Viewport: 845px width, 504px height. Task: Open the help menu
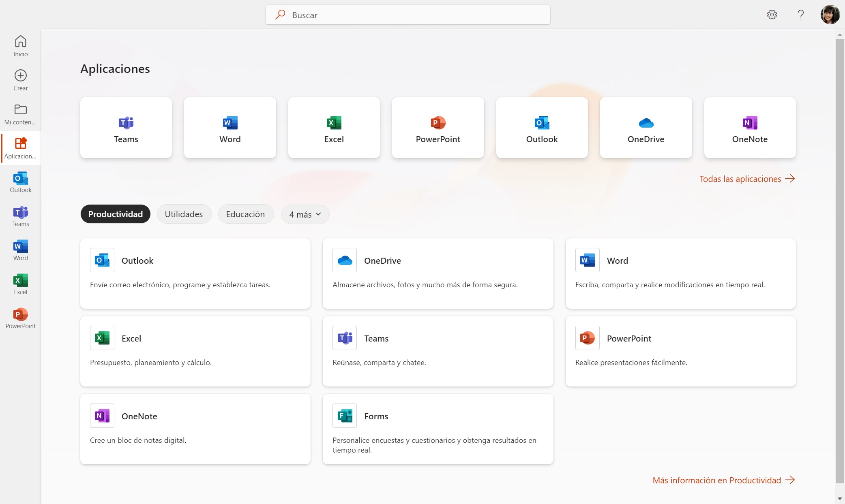tap(801, 15)
